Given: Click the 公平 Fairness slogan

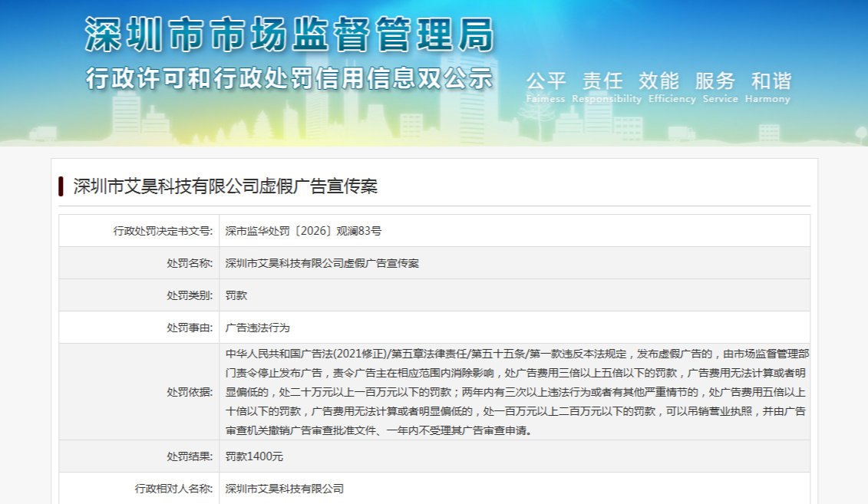Looking at the screenshot, I should (x=546, y=87).
